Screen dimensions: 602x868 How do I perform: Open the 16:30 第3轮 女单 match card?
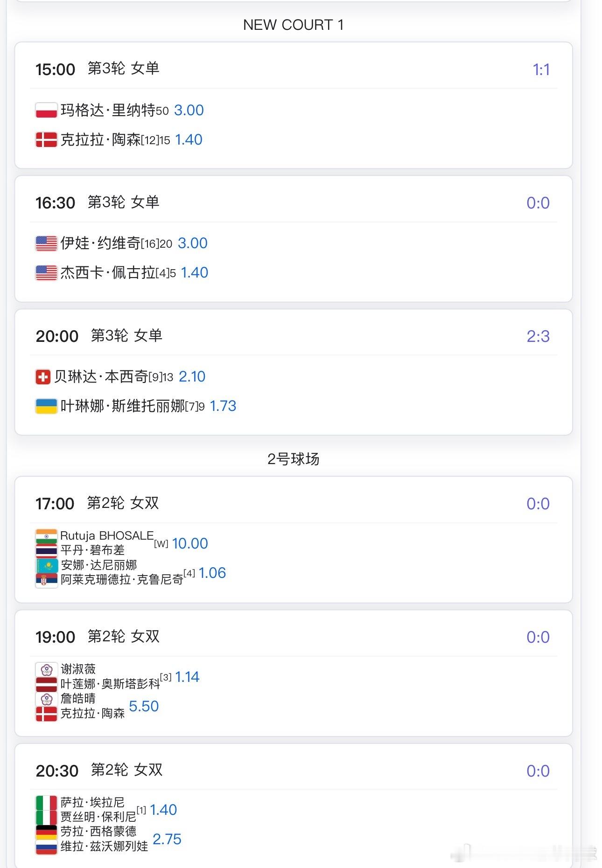pyautogui.click(x=294, y=239)
